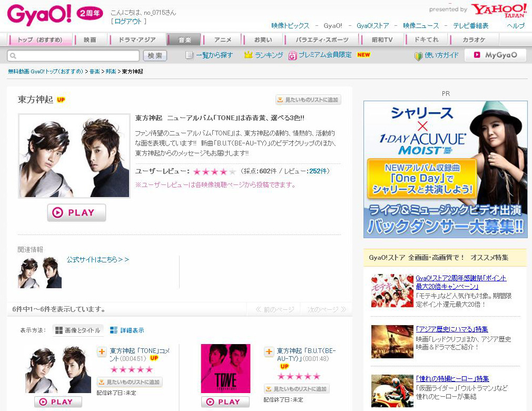Click the 「TONE」コメント video thumbnail

(x=58, y=369)
